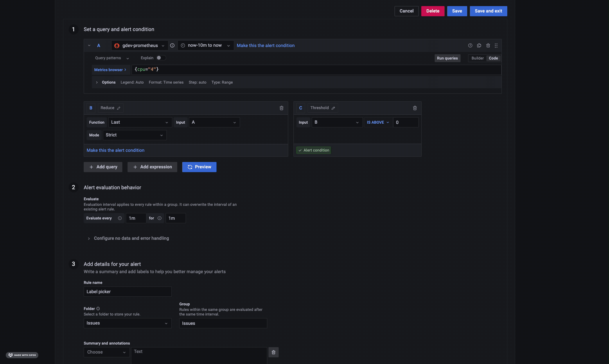Rename the Threshold expression using the pencil icon
This screenshot has height=364, width=609.
tap(333, 108)
